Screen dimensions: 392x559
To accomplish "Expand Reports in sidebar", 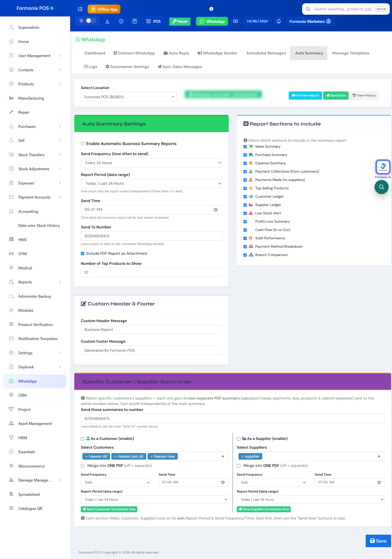I will [35, 282].
